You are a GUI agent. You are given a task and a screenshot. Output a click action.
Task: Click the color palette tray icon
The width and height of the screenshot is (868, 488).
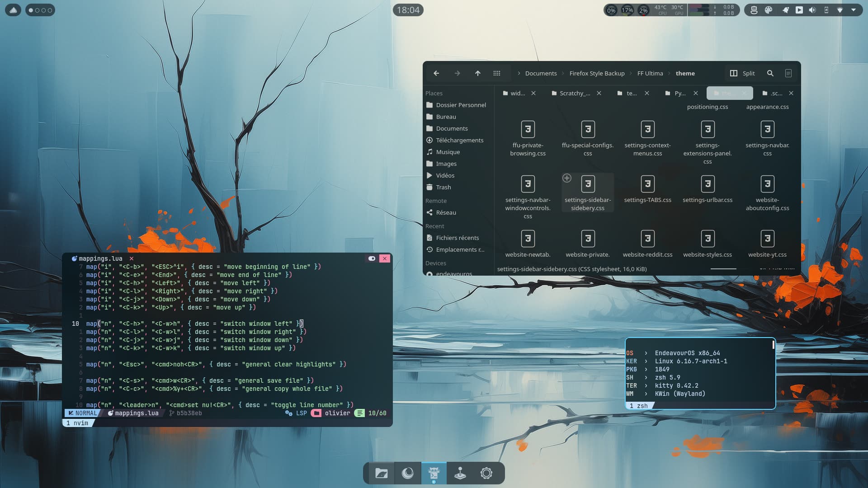769,10
